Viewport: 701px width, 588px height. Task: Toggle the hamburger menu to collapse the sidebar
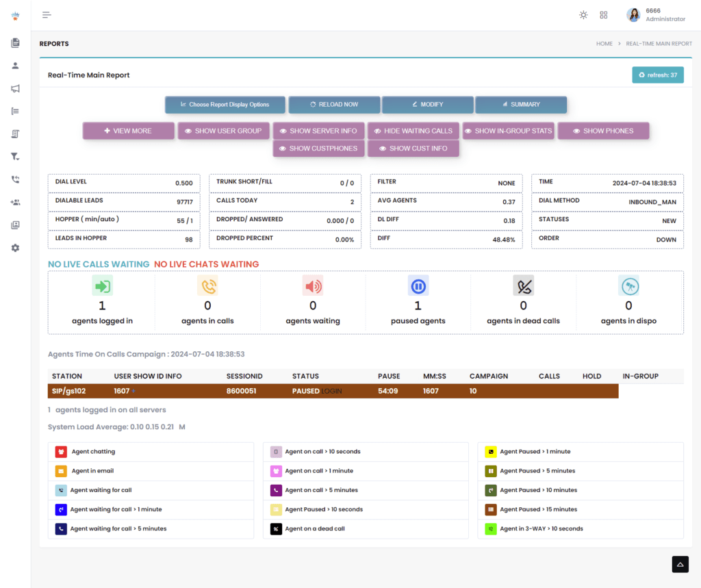click(47, 15)
